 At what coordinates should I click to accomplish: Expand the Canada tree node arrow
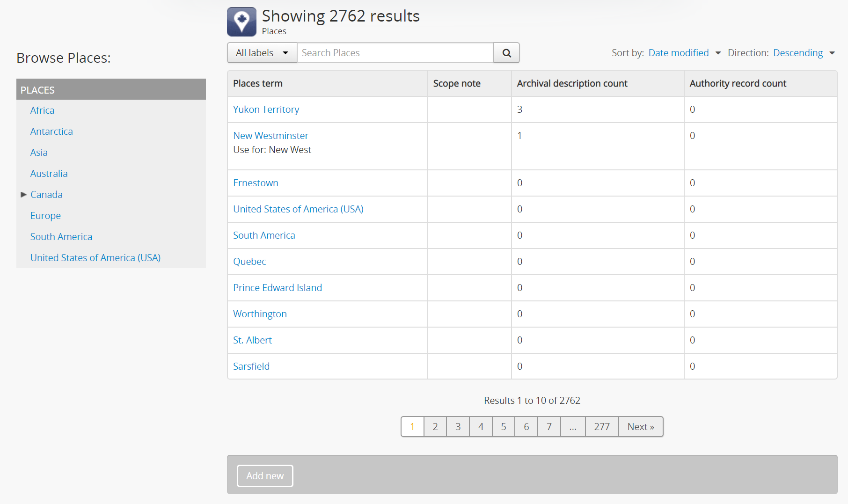pos(23,195)
